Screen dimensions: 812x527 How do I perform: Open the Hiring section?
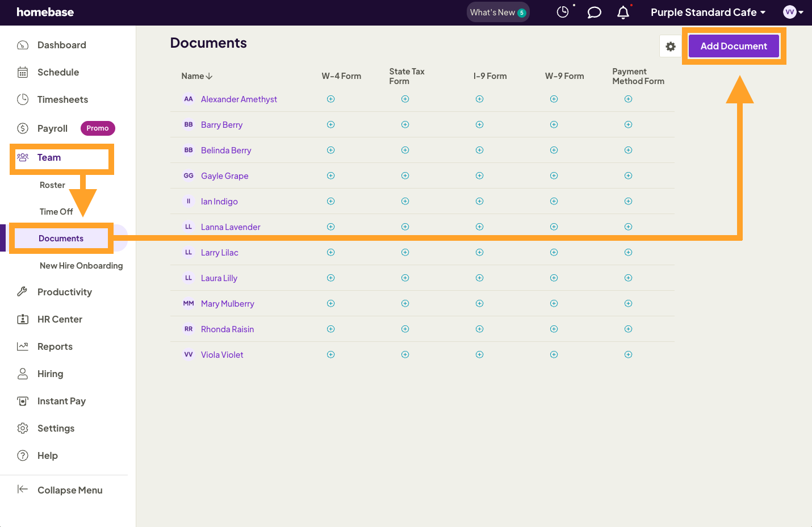51,374
